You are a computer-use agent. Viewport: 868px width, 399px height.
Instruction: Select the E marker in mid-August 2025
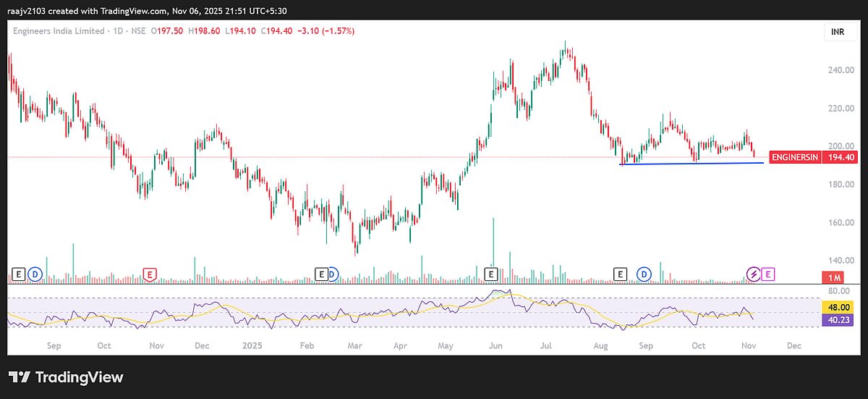point(620,274)
